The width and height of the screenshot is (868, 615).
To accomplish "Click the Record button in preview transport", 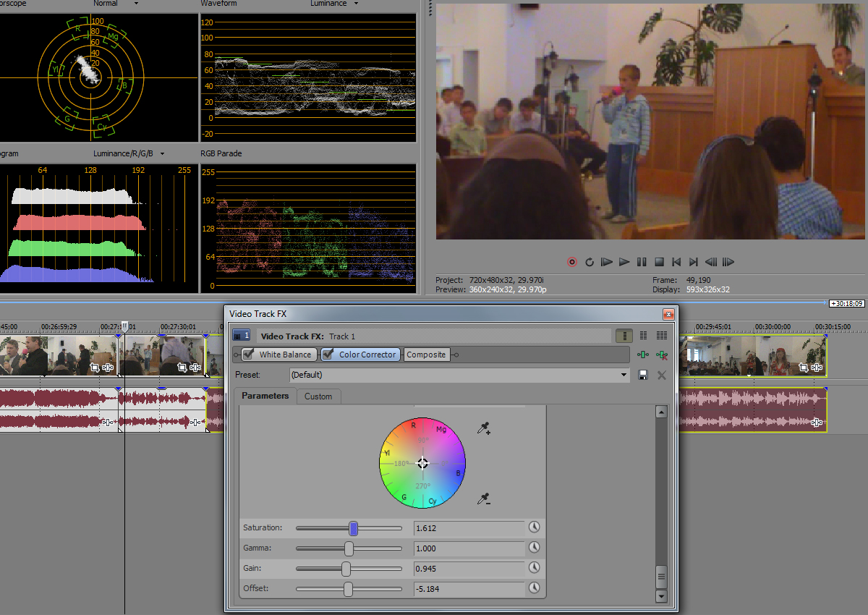I will [x=572, y=262].
